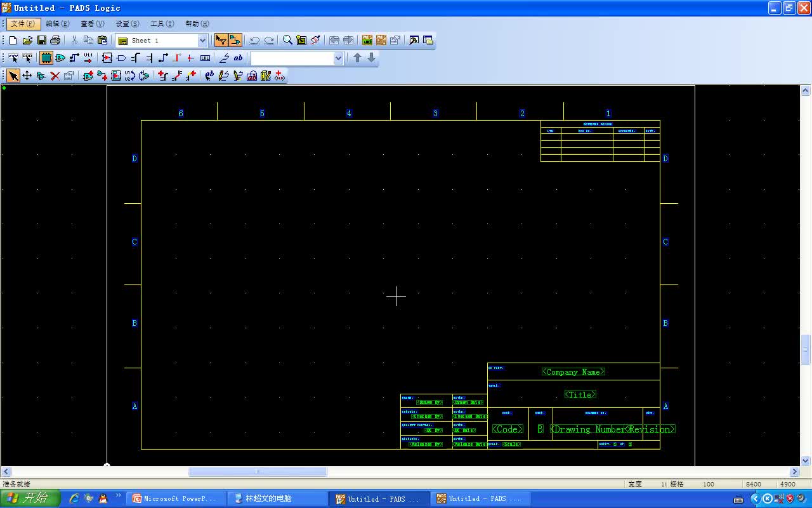812x508 pixels.
Task: Redraw the screen with the brush icon
Action: 315,40
